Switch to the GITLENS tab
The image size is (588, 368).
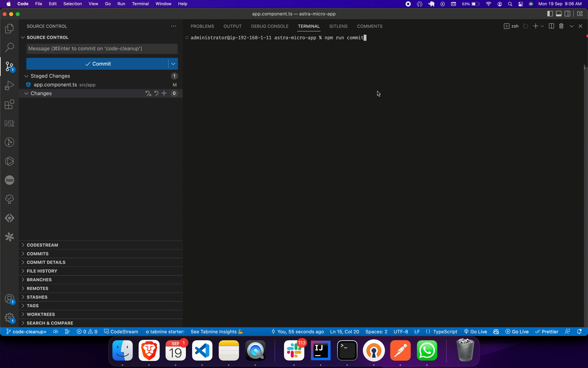338,26
